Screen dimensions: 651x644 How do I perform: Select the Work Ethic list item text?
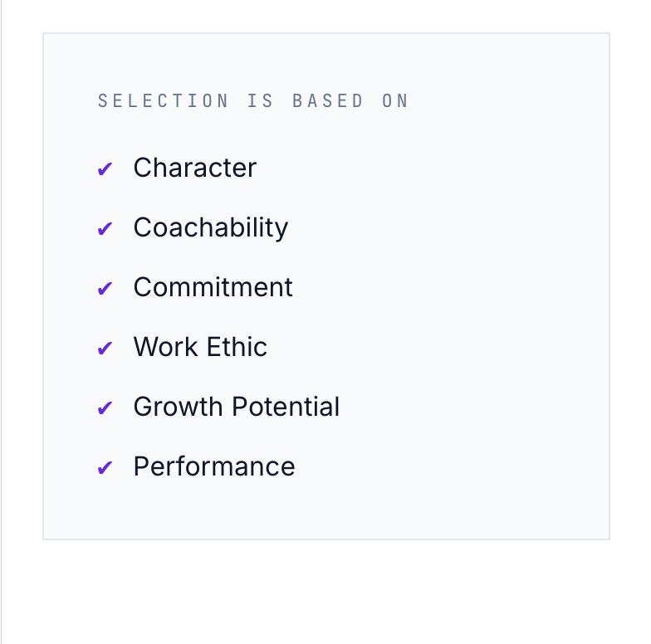(200, 347)
